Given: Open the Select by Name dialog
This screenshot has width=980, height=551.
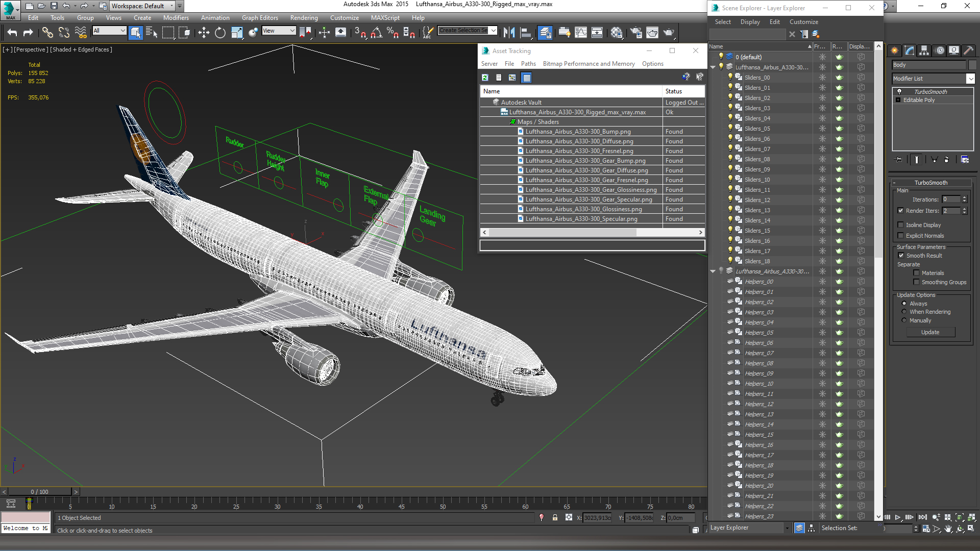Looking at the screenshot, I should (152, 33).
